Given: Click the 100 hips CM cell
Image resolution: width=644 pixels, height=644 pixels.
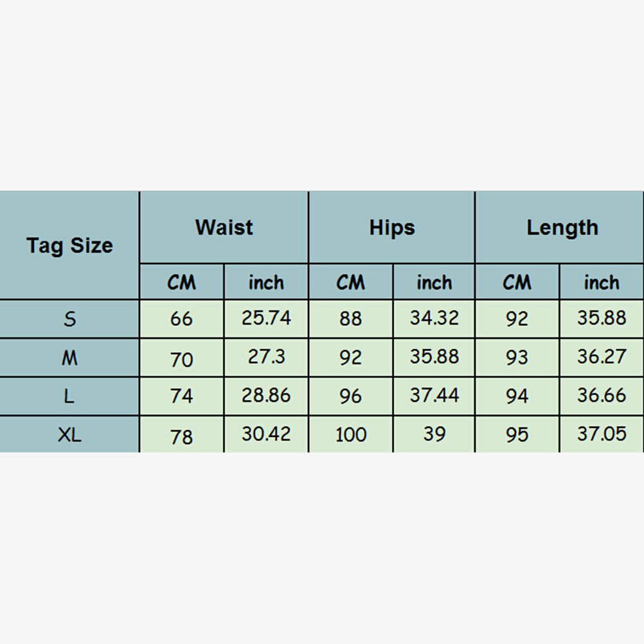Looking at the screenshot, I should click(351, 435).
